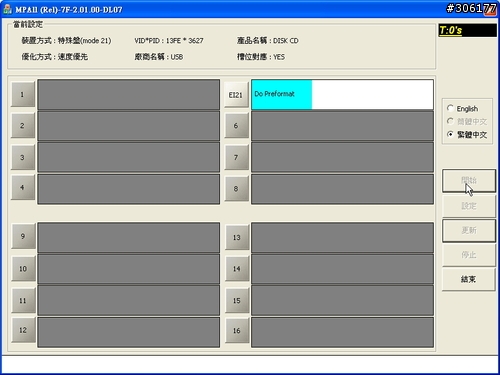Screen dimensions: 500x375
Task: Click the DISK CD product name text
Action: tap(286, 41)
